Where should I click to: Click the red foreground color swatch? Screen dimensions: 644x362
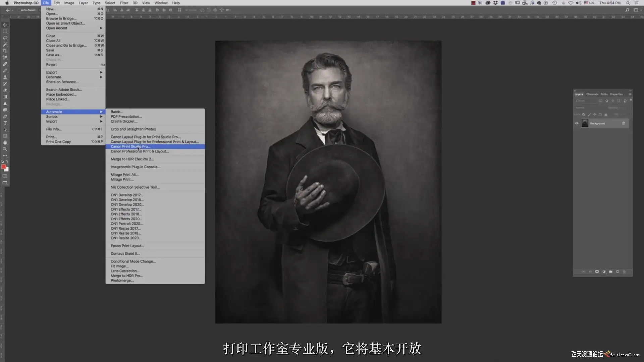tap(3, 167)
